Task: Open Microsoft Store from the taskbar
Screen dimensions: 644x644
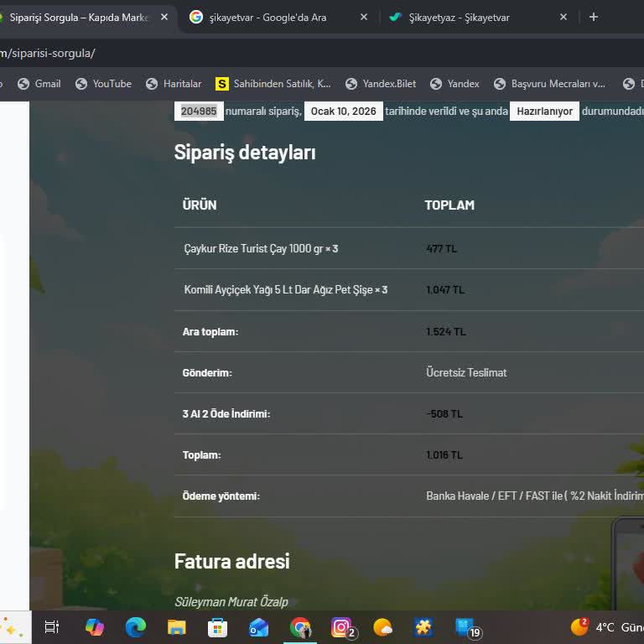Action: pyautogui.click(x=218, y=626)
